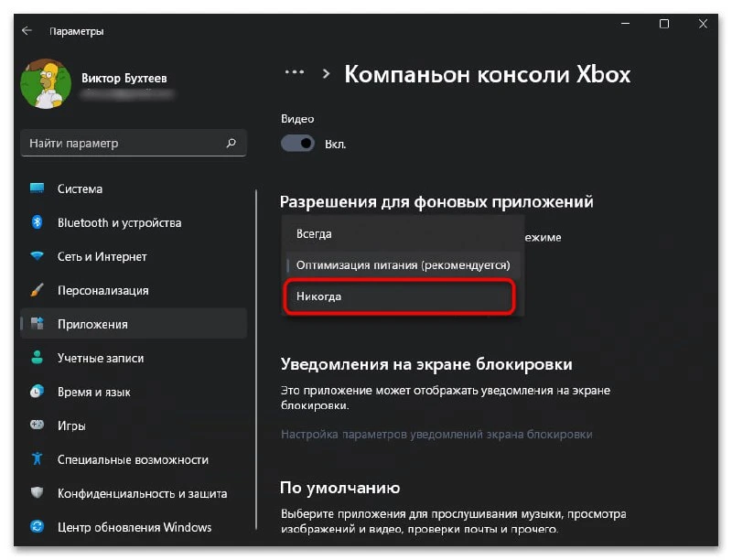
Task: Click the search magnifier icon
Action: pyautogui.click(x=231, y=143)
